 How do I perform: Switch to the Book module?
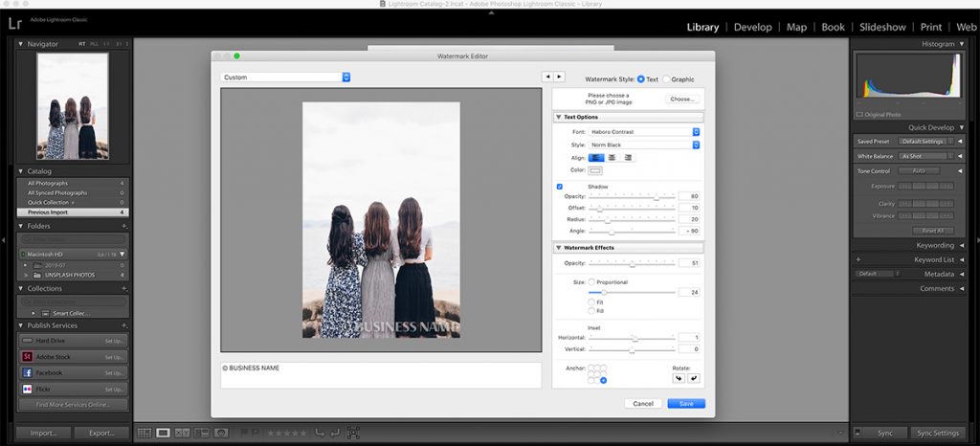coord(834,27)
